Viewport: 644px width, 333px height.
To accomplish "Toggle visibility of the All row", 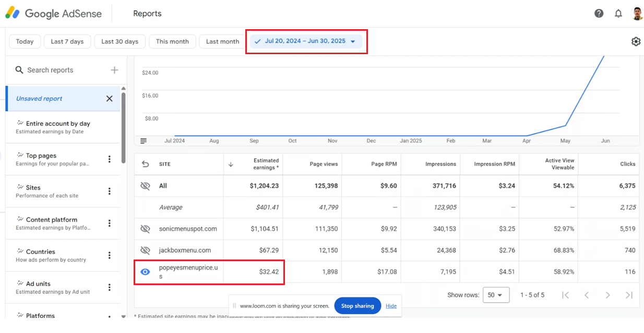I will point(145,186).
